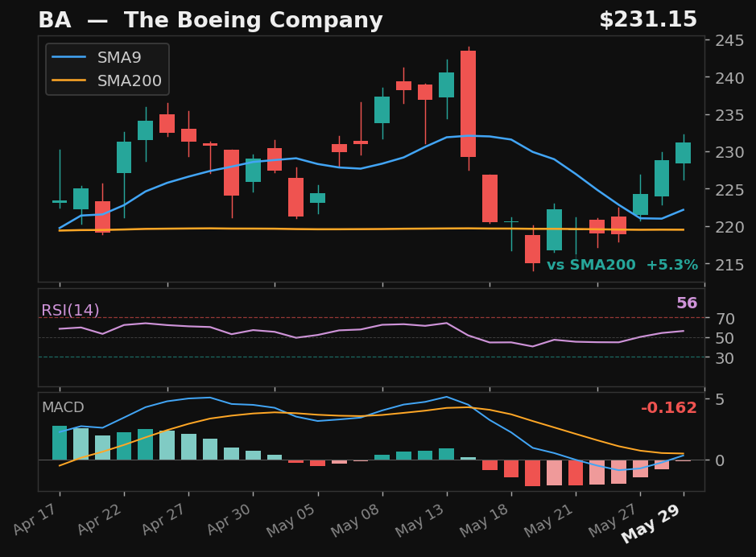Click the May 08 date label
Viewport: 756px width, 557px height.
click(x=355, y=521)
